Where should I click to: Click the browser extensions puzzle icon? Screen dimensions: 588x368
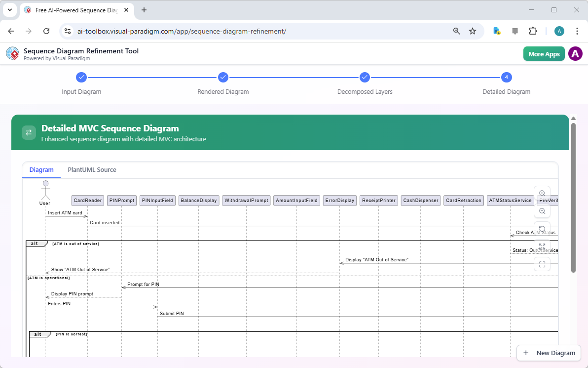tap(533, 31)
